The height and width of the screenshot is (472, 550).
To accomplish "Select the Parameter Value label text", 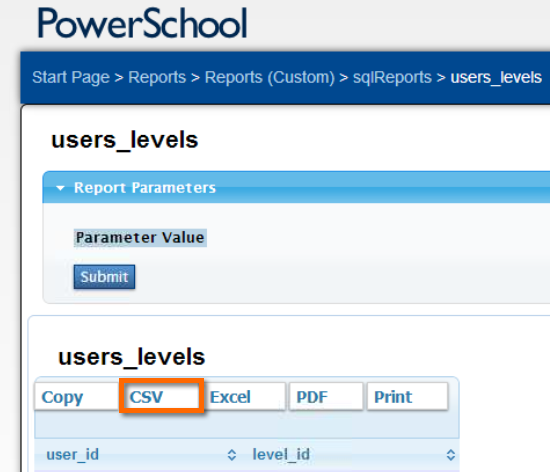I will tap(140, 238).
